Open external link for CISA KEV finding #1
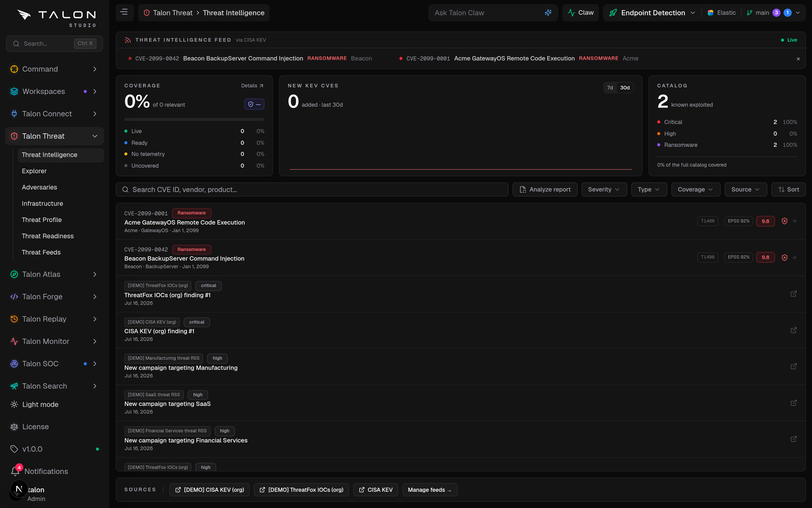The width and height of the screenshot is (812, 508). [793, 330]
